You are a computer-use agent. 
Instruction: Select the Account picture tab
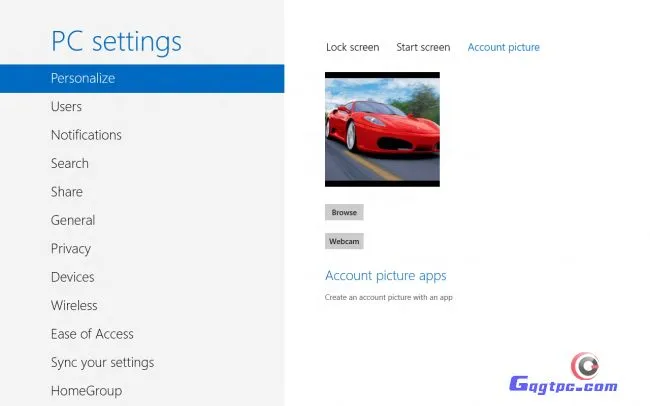pyautogui.click(x=503, y=47)
